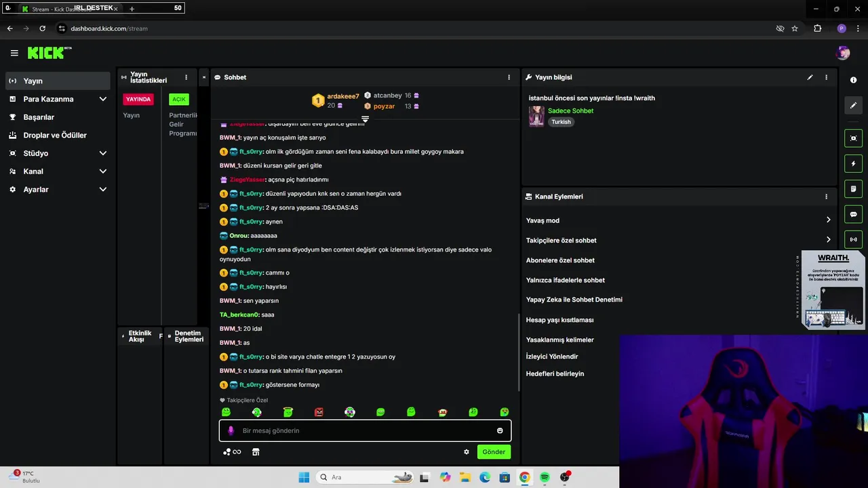868x488 pixels.
Task: Open the Windows Start menu
Action: pyautogui.click(x=304, y=477)
